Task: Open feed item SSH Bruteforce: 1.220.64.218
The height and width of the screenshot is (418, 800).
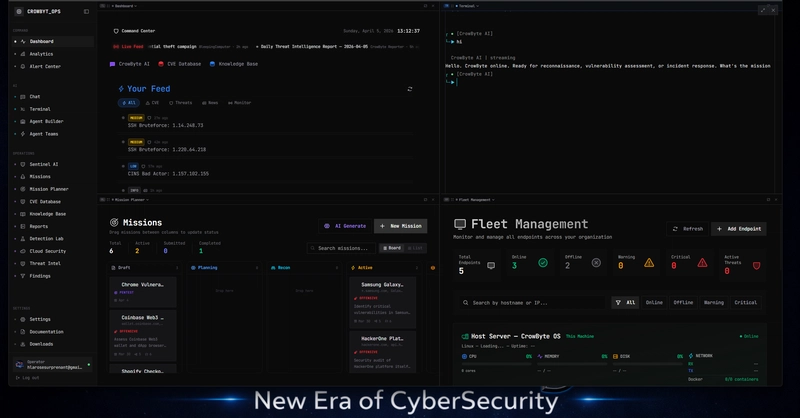Action: coord(167,150)
